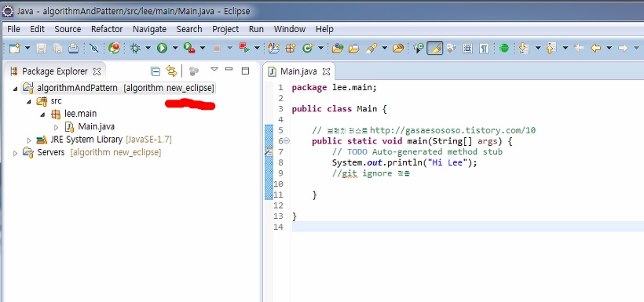Open the Edit menu
Screen dimensions: 644x302
[37, 29]
